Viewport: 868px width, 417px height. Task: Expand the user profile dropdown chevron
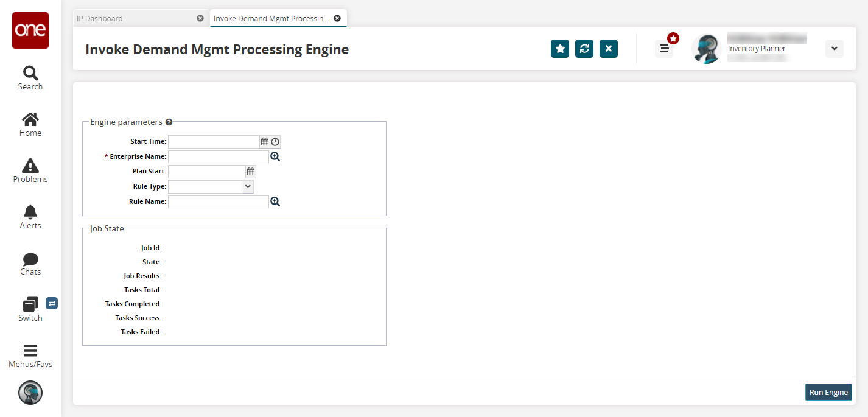coord(834,49)
